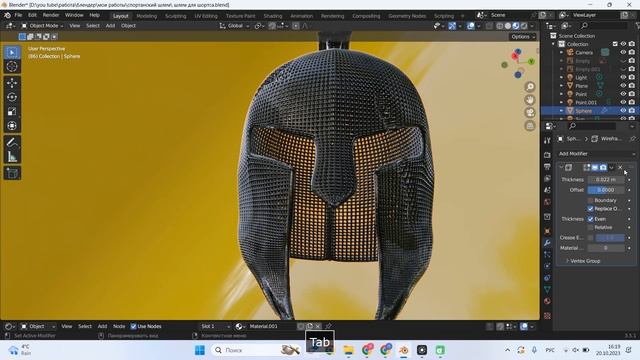Viewport: 640px width, 360px height.
Task: Open the modifier extra options chevron
Action: click(x=611, y=167)
